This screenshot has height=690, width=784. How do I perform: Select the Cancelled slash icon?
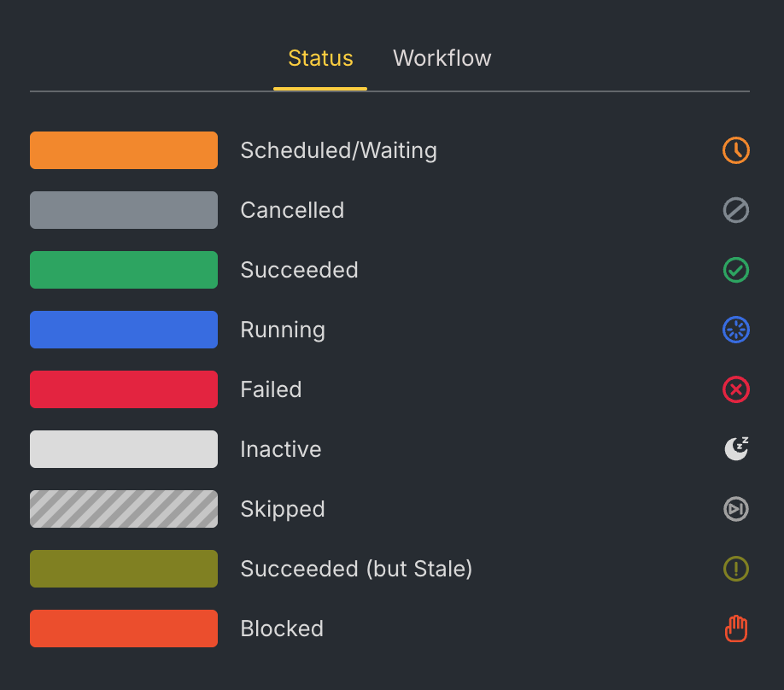[x=735, y=210]
